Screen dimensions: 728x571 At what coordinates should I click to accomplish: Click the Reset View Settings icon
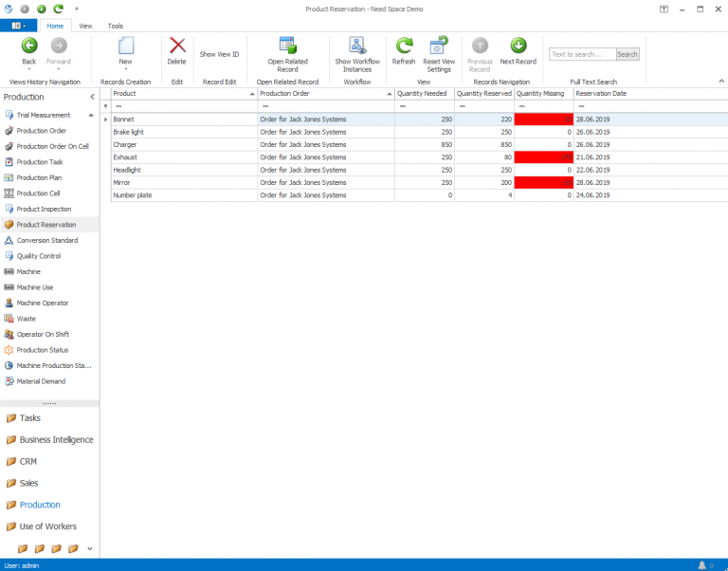pyautogui.click(x=439, y=46)
